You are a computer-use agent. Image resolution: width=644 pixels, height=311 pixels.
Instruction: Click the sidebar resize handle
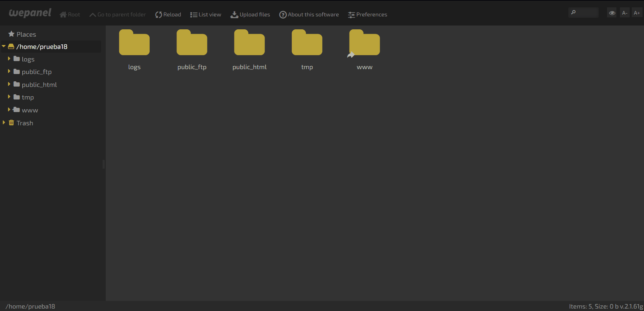click(104, 164)
